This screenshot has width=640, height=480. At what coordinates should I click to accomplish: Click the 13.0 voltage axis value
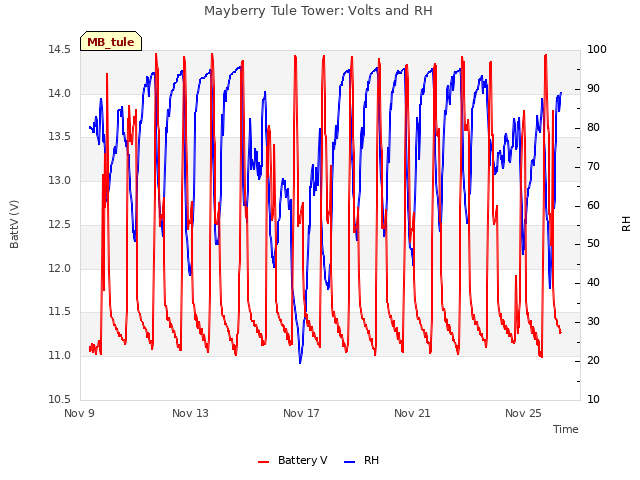point(59,180)
